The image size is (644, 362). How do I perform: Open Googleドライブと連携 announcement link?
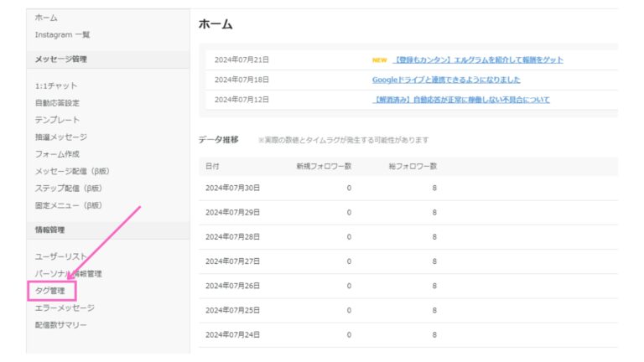pyautogui.click(x=446, y=80)
